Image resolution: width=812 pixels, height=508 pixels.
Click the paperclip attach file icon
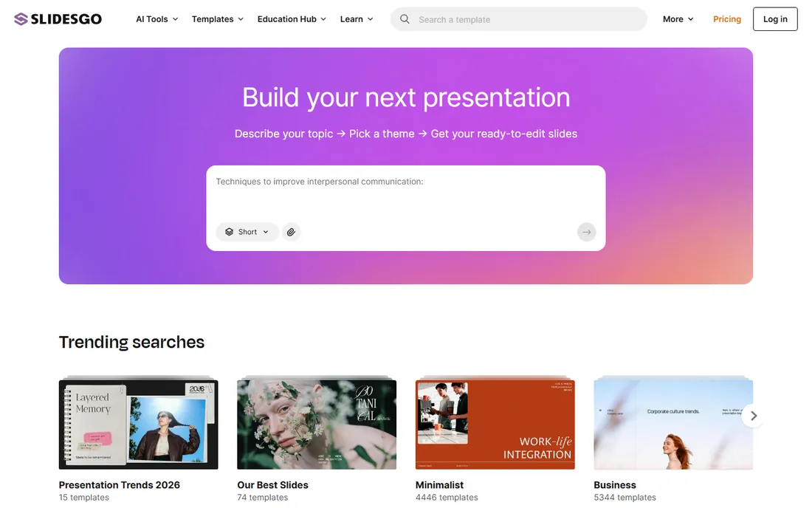(291, 232)
